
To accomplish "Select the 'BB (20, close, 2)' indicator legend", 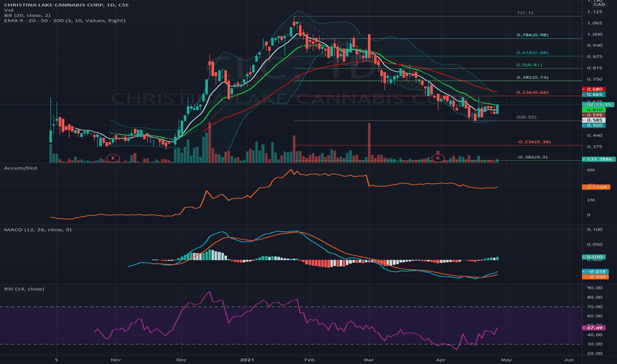I will (27, 15).
